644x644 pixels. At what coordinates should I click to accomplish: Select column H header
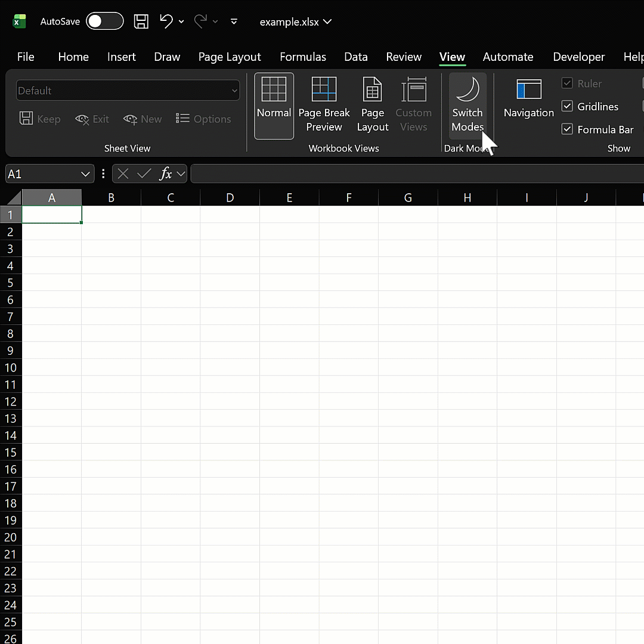(x=467, y=197)
